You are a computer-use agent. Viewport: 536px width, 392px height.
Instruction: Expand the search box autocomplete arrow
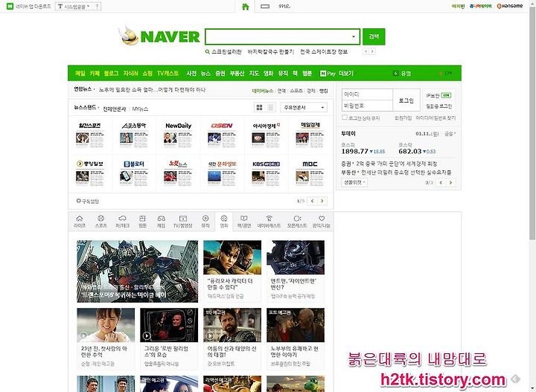[x=354, y=36]
